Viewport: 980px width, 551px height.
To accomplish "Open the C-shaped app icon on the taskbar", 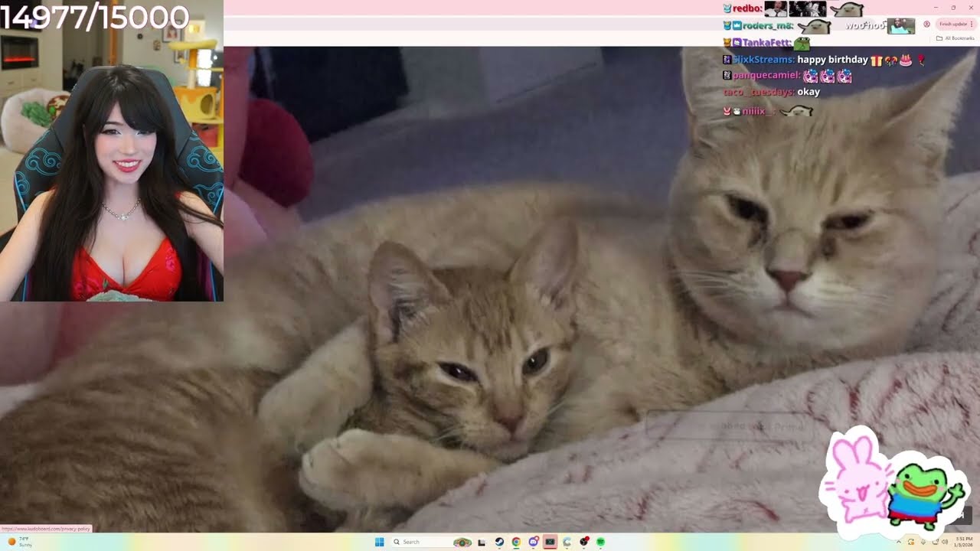I will coord(567,542).
